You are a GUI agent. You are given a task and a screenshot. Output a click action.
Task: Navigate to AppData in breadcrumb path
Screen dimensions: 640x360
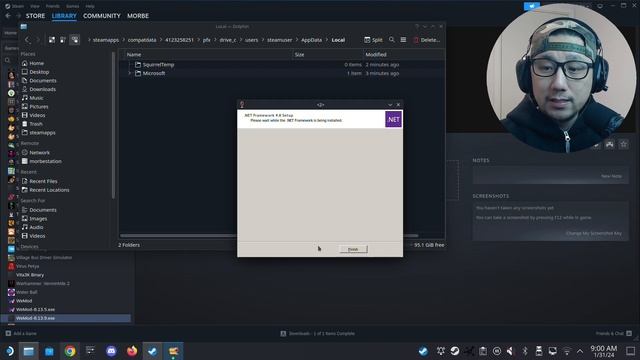(x=311, y=40)
